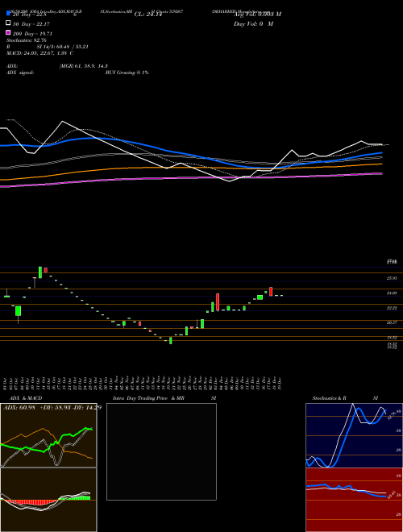Click the 22.22 price axis label
403x532 pixels.
[392, 308]
